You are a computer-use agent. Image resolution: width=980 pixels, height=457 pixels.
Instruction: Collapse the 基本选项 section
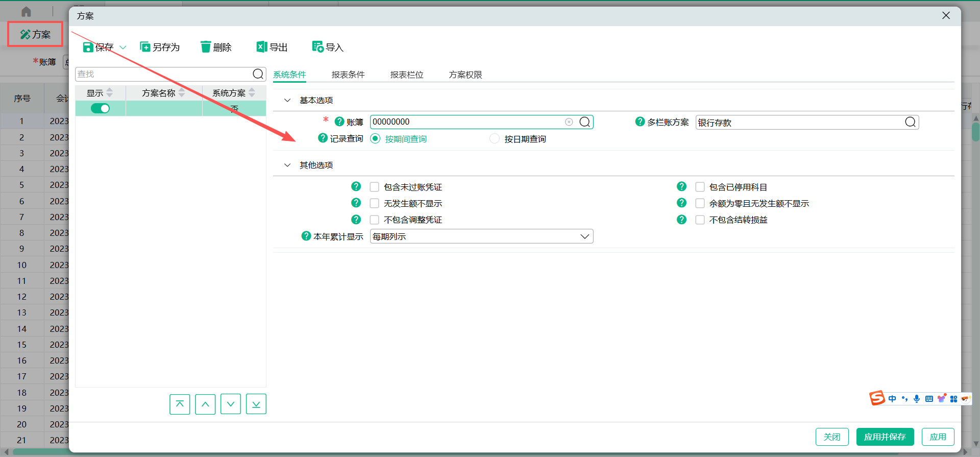click(x=287, y=101)
